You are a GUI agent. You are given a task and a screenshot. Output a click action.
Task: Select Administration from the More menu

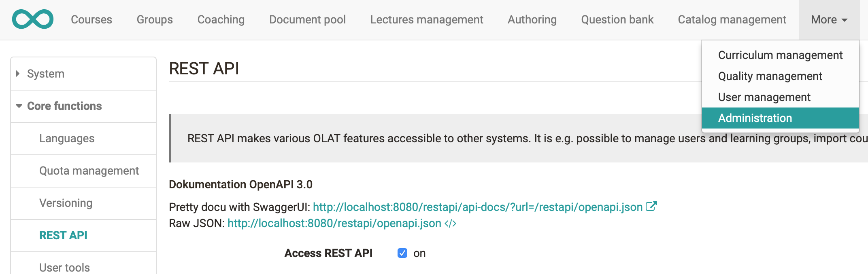coord(755,118)
